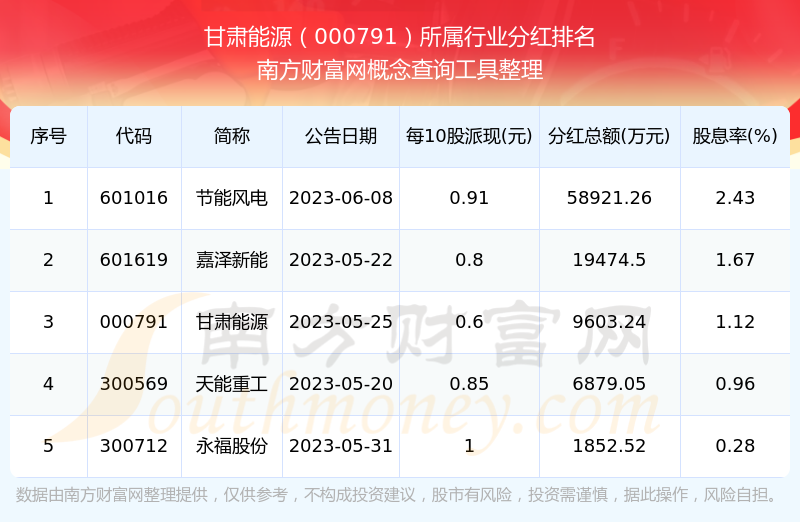Click dividend yield 0.28
The height and width of the screenshot is (522, 800).
735,446
